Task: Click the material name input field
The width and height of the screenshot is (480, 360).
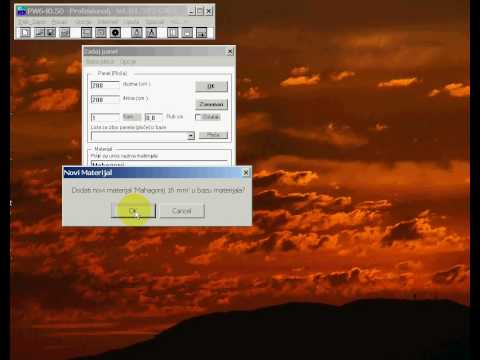Action: (159, 163)
